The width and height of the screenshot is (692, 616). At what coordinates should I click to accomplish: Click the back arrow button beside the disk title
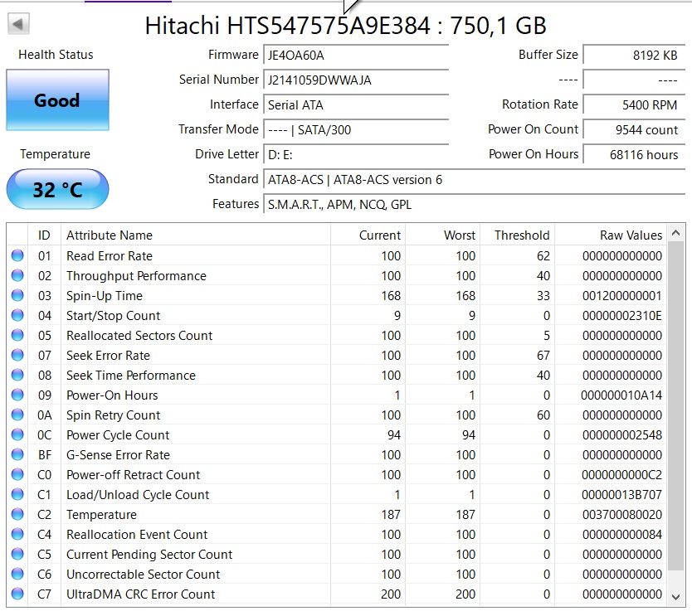tap(18, 24)
